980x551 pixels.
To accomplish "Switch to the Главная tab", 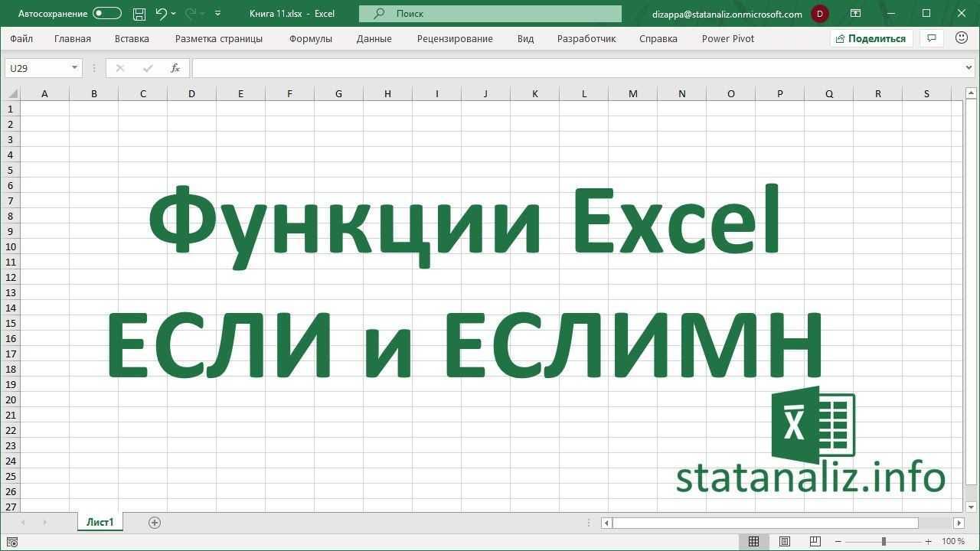I will pos(73,38).
